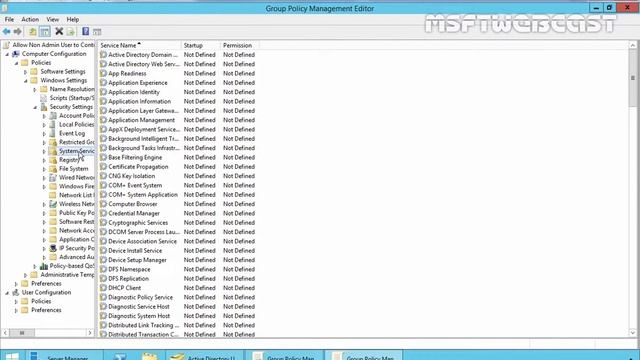Viewport: 640px width, 360px height.
Task: Collapse the User Configuration node
Action: (x=7, y=293)
